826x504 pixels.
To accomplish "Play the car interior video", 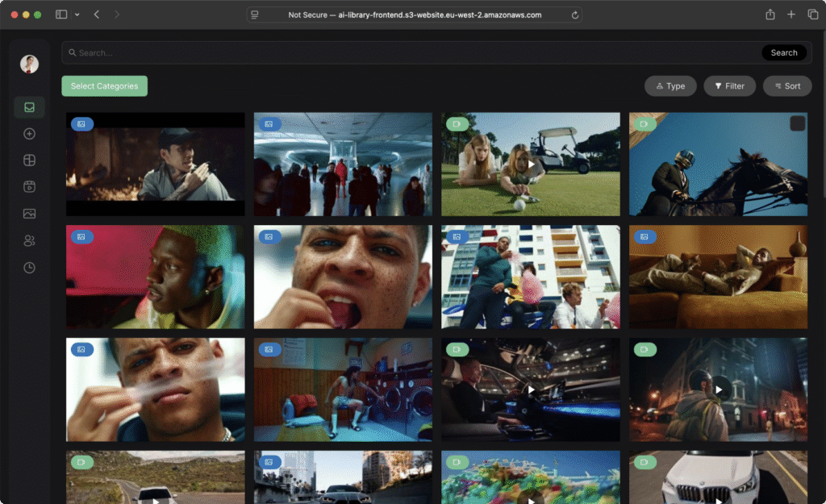I will pyautogui.click(x=531, y=389).
